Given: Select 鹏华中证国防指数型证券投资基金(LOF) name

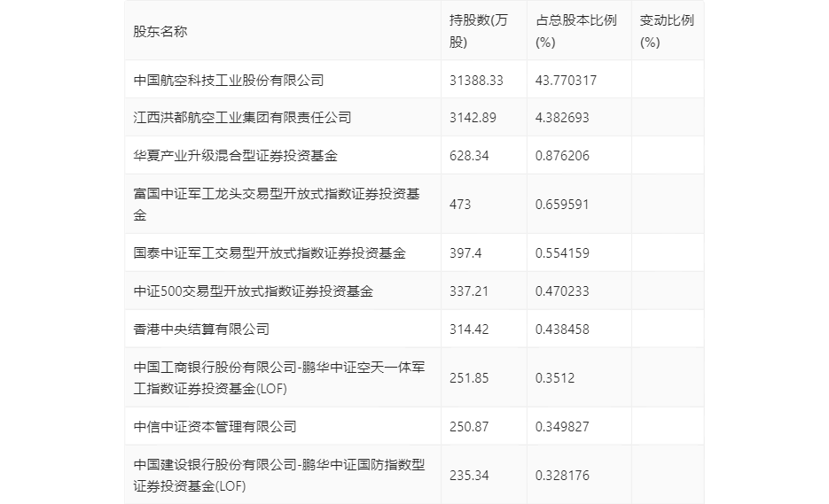Looking at the screenshot, I should 279,476.
